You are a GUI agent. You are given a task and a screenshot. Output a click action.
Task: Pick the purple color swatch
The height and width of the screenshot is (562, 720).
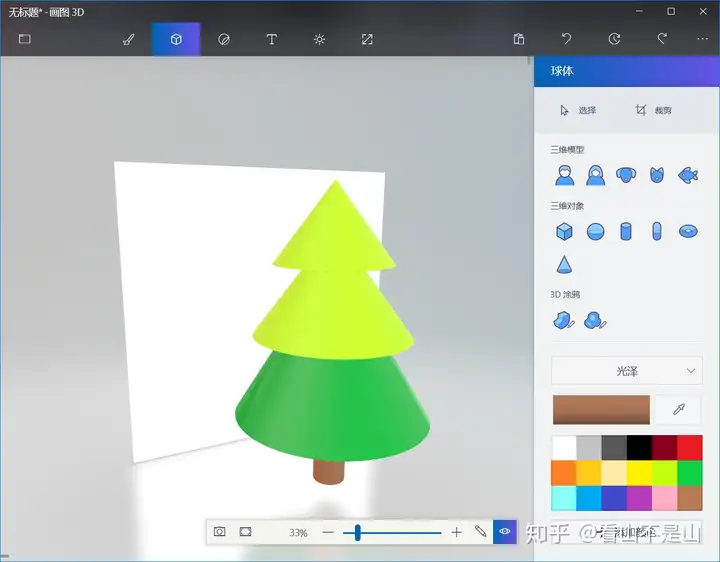(639, 498)
